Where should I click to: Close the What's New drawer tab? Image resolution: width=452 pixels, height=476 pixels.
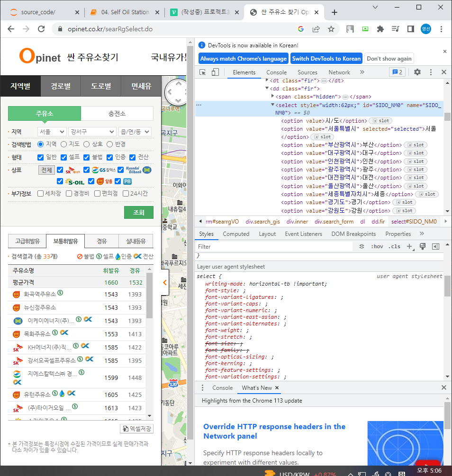click(277, 387)
